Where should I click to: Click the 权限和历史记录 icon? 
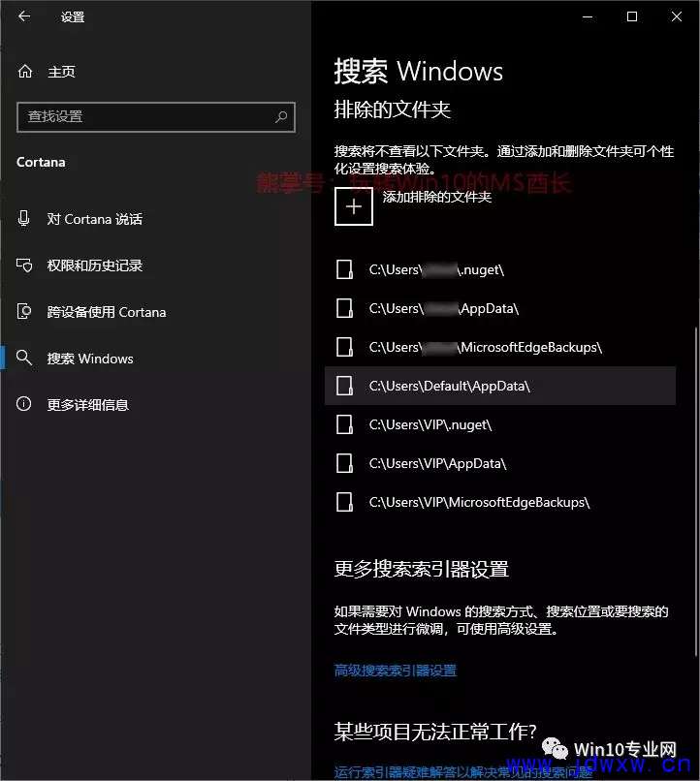coord(24,265)
